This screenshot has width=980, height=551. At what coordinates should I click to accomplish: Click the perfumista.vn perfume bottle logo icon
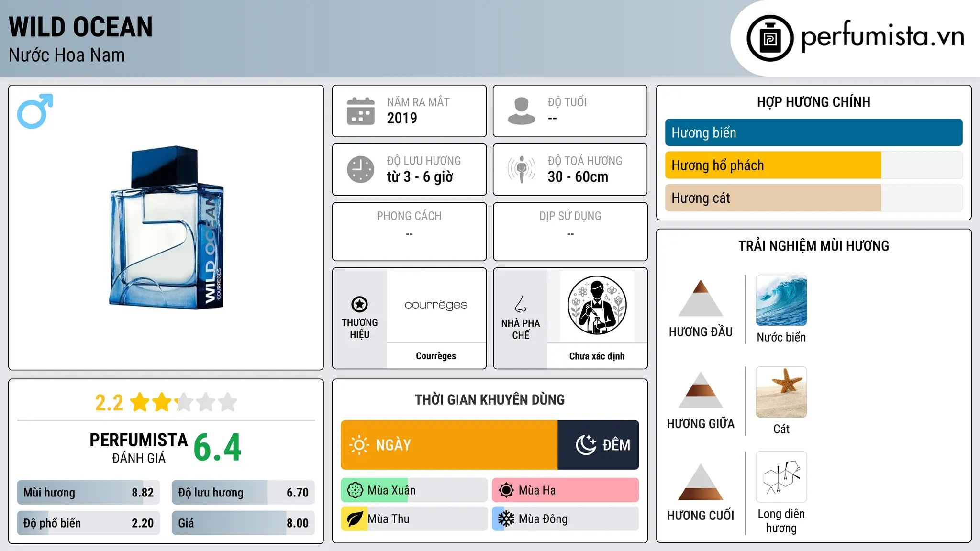coord(770,38)
